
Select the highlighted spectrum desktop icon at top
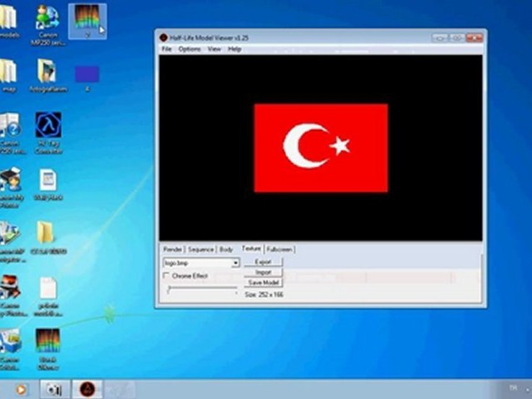click(87, 21)
